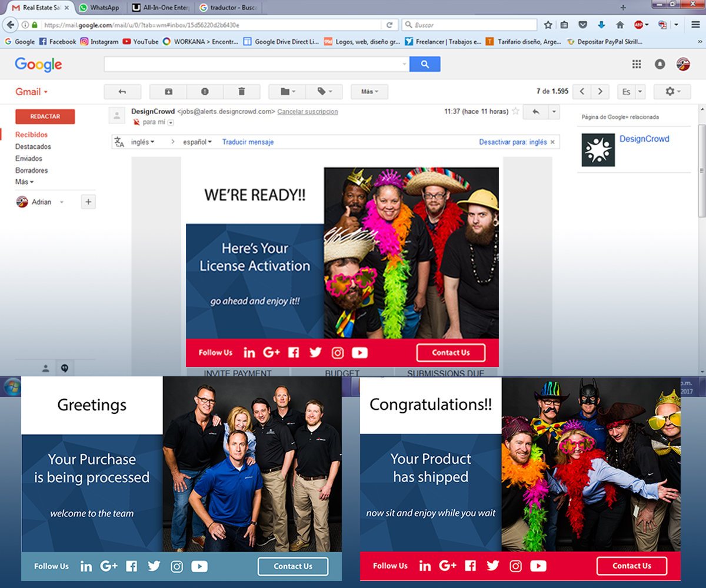Open Google apps grid

(x=637, y=64)
